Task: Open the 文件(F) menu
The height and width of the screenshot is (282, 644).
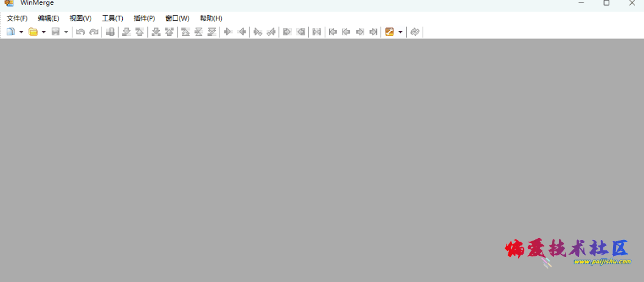Action: coord(17,18)
